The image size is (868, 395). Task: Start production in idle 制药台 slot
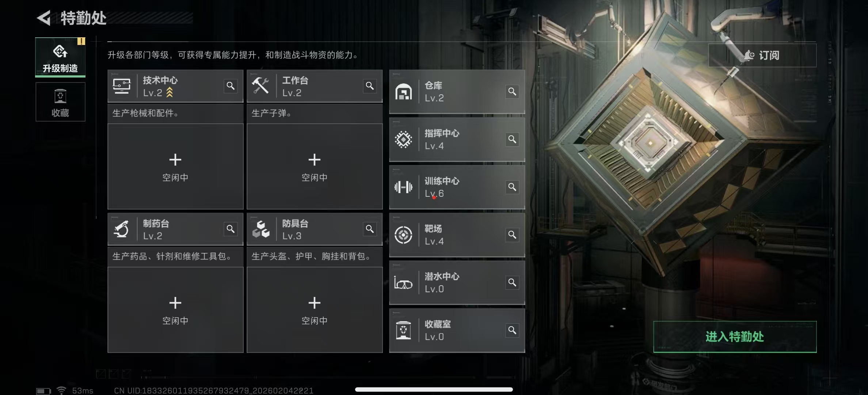tap(175, 310)
